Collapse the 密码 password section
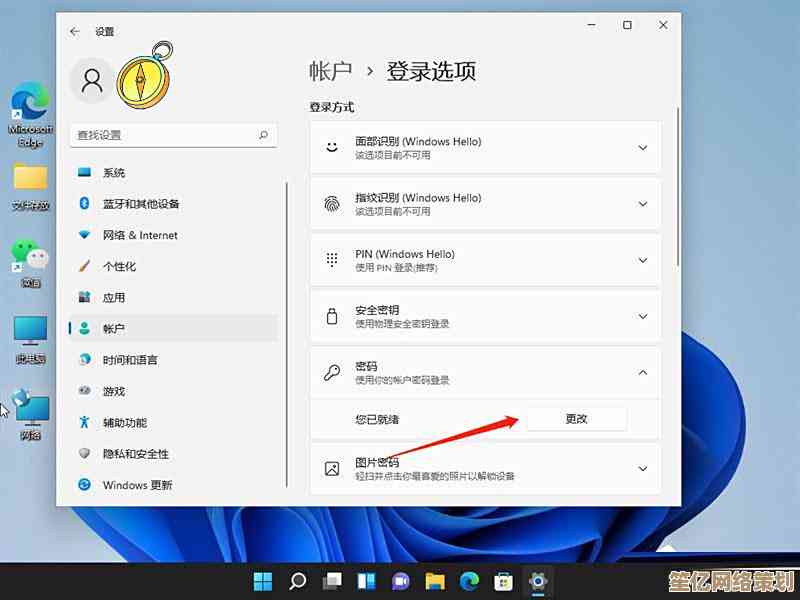This screenshot has width=800, height=600. pyautogui.click(x=643, y=373)
